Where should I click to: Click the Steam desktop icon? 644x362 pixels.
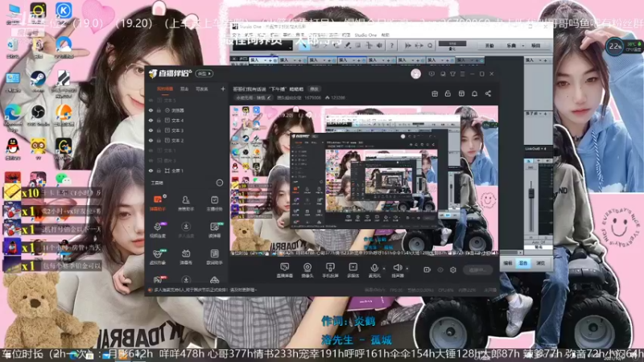38,80
